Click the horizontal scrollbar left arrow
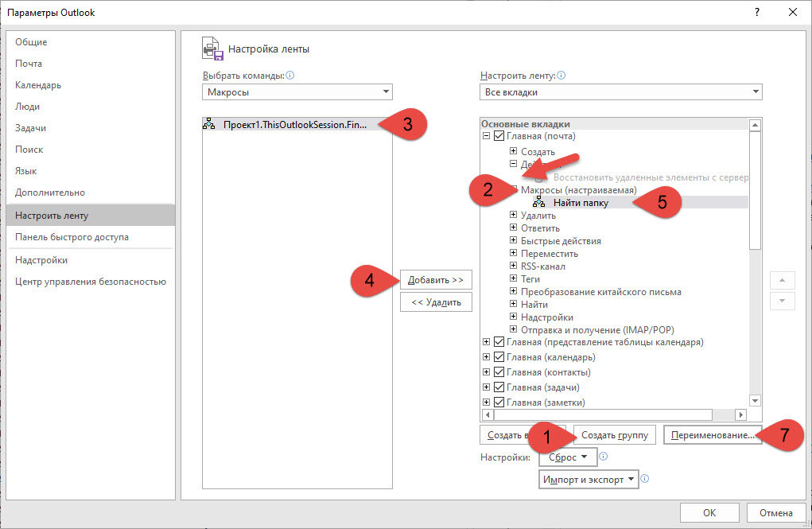Screen dimensions: 812x529 point(488,414)
